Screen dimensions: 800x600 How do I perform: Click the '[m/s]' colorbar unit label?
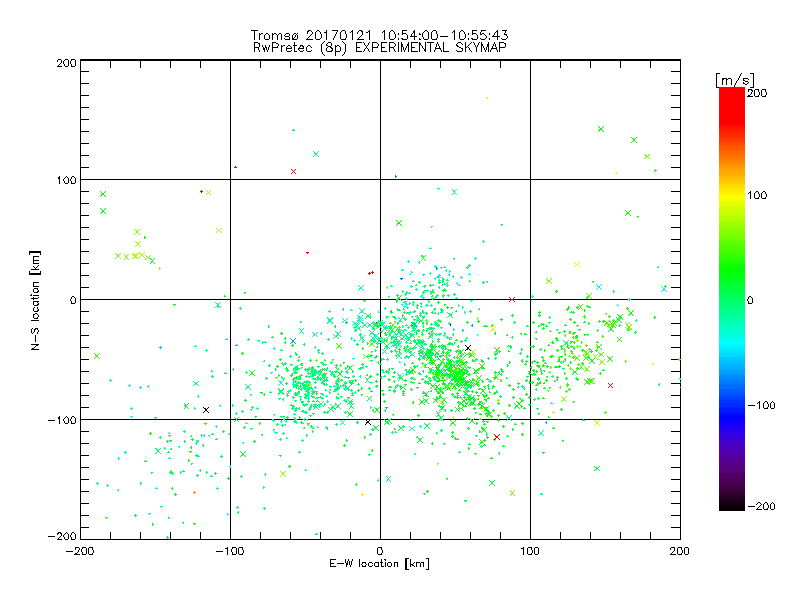[735, 80]
